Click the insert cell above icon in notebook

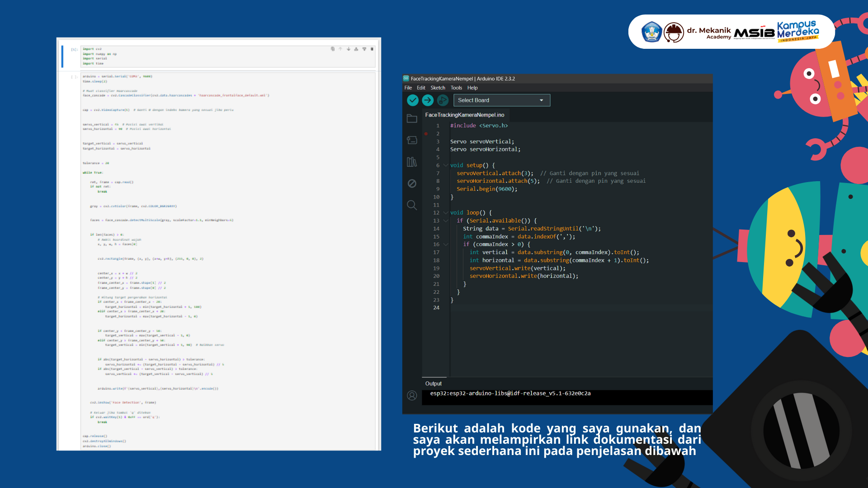(356, 49)
